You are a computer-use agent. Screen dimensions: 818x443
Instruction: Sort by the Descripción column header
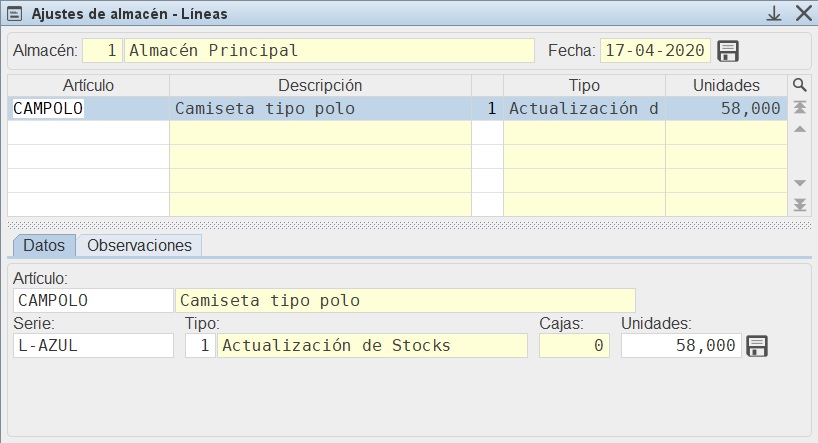point(320,85)
